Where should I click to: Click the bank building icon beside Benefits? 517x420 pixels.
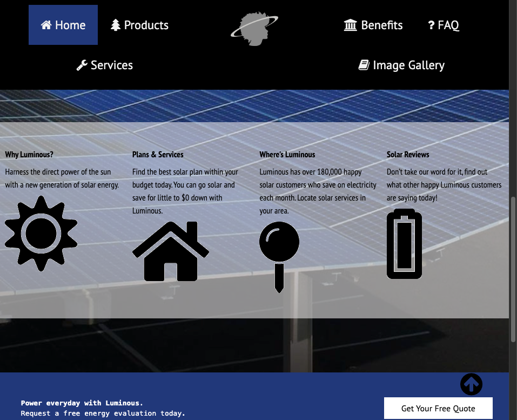(350, 25)
